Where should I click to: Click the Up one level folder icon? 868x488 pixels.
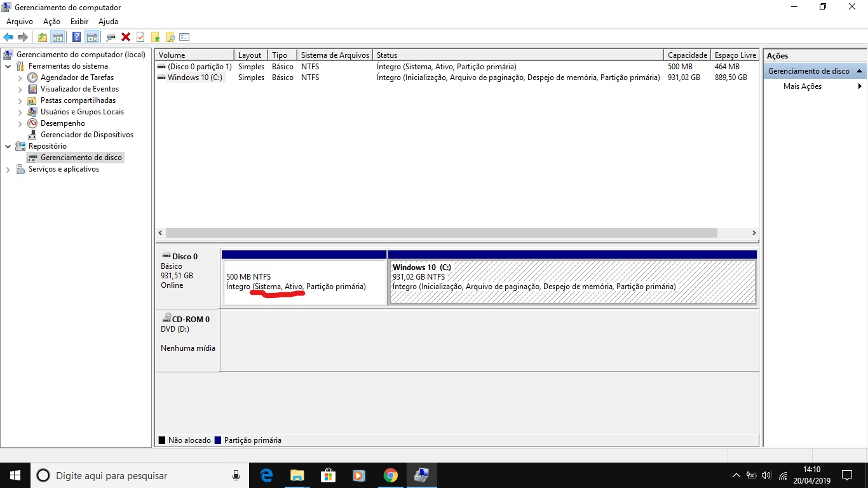[42, 37]
